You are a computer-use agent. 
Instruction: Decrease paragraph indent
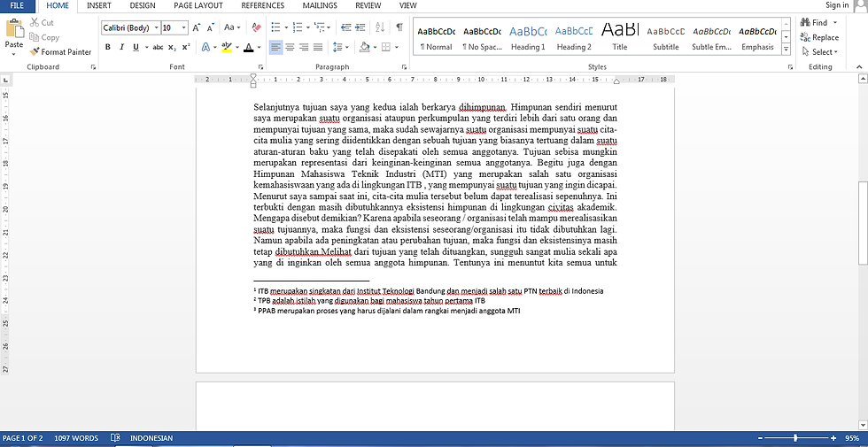point(345,27)
